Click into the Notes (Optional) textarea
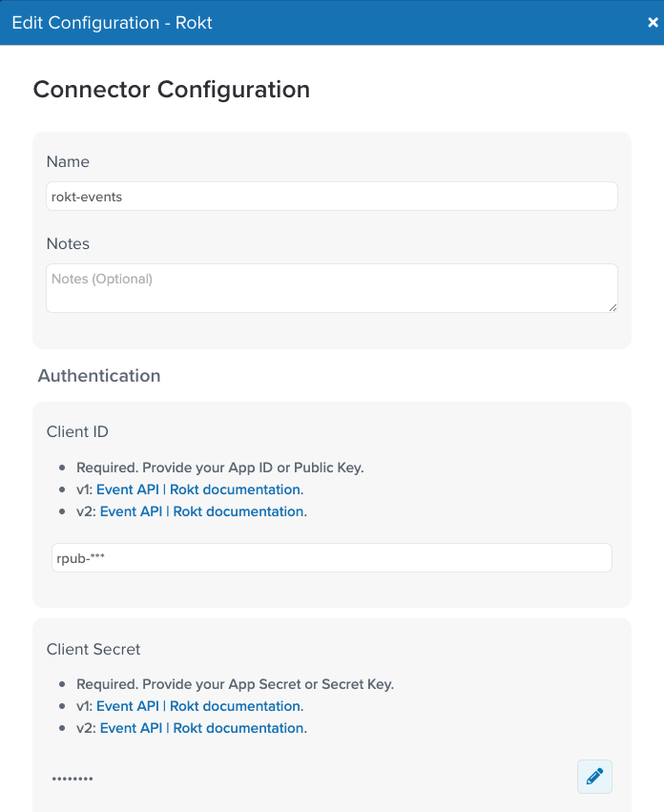Viewport: 664px width, 812px height. point(332,288)
